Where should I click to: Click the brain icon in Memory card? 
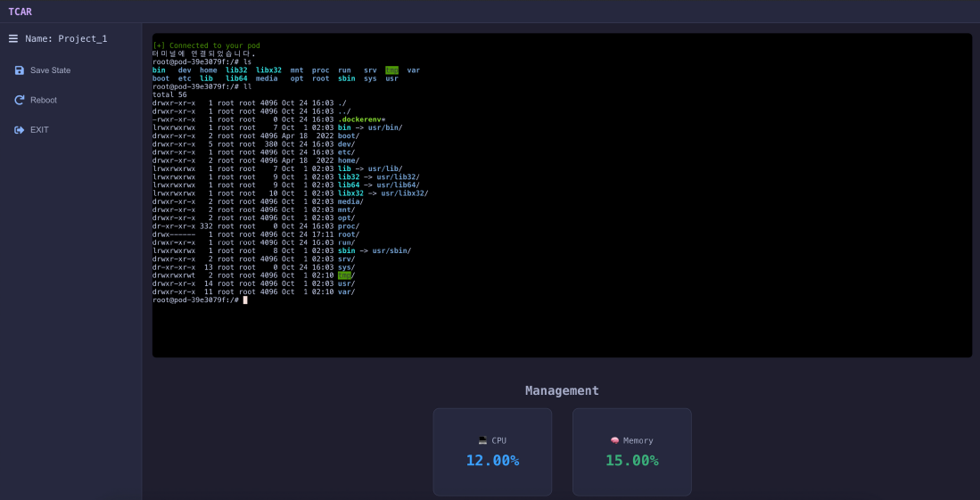point(615,440)
